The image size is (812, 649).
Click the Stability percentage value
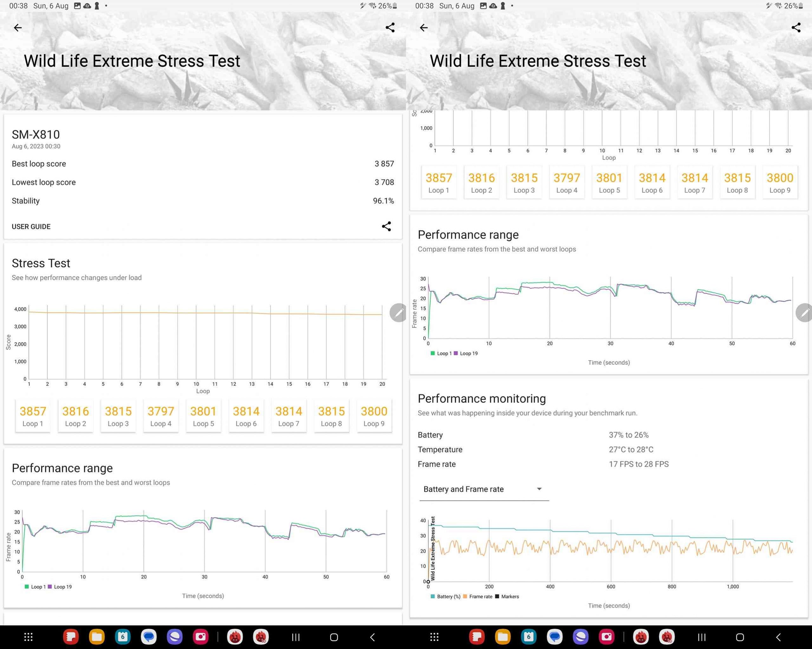[384, 200]
